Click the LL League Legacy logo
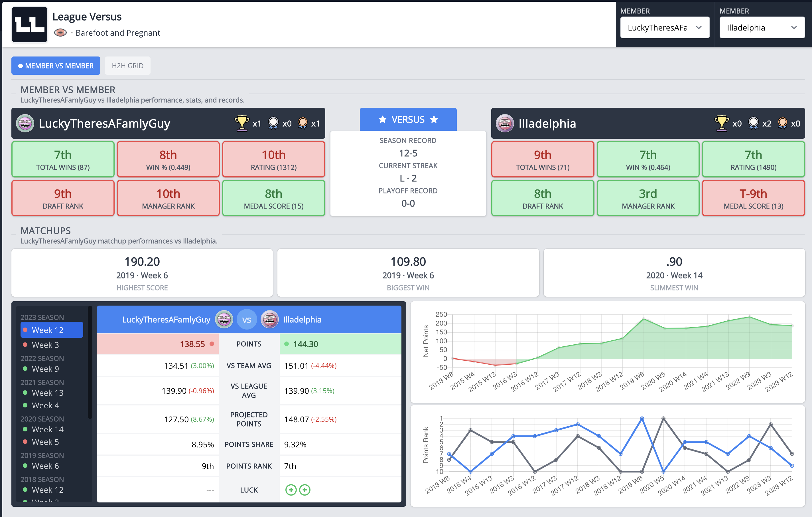This screenshot has height=517, width=812. click(30, 24)
